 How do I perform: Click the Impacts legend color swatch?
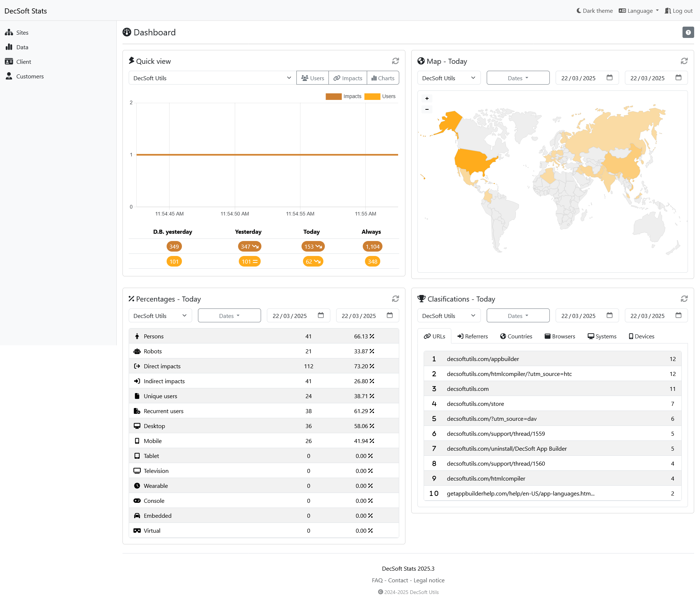(333, 96)
